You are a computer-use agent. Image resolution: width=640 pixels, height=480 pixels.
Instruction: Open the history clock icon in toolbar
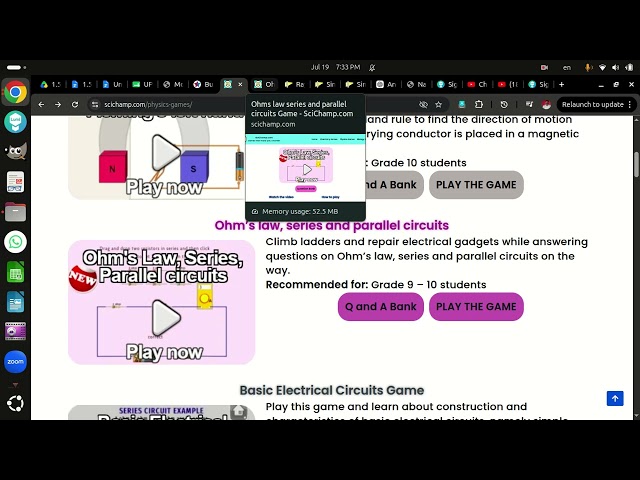point(504,104)
